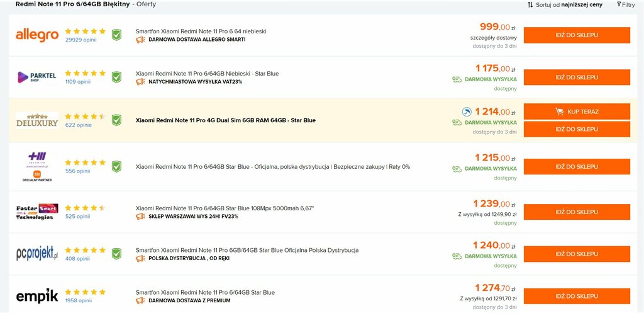The height and width of the screenshot is (313, 644).
Task: Click the delivery truck icon in pcprojekt.pl row
Action: tap(457, 256)
